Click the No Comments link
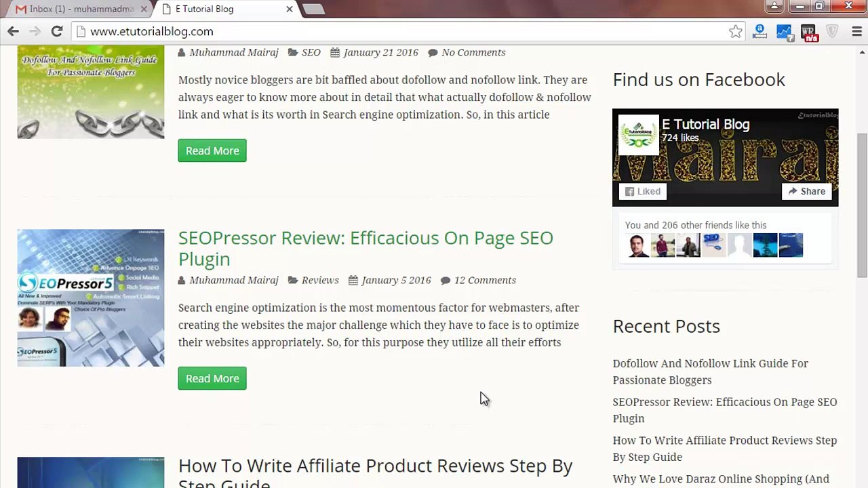 [x=473, y=52]
